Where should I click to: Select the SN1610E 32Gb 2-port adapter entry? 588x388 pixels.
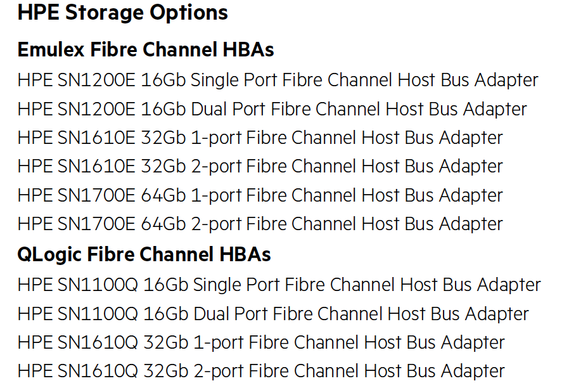tap(260, 167)
